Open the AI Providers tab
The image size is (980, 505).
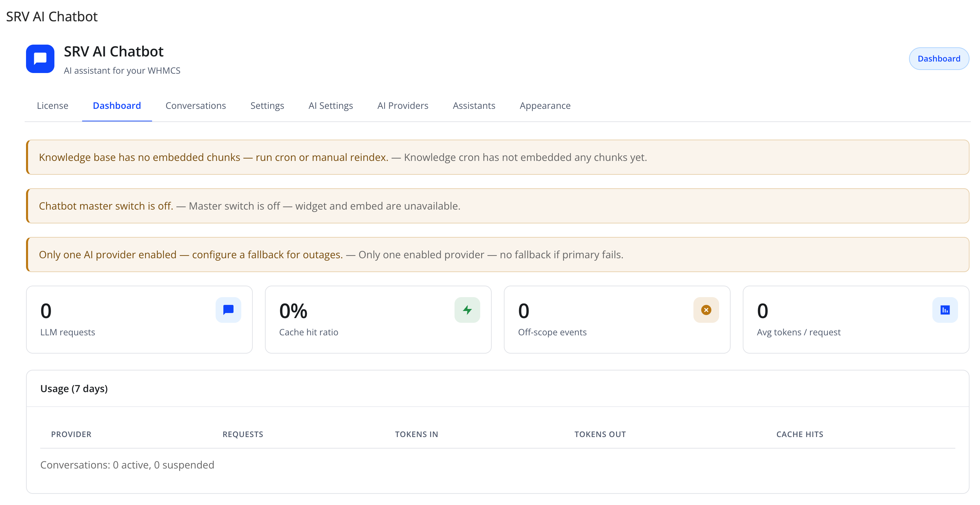point(402,105)
